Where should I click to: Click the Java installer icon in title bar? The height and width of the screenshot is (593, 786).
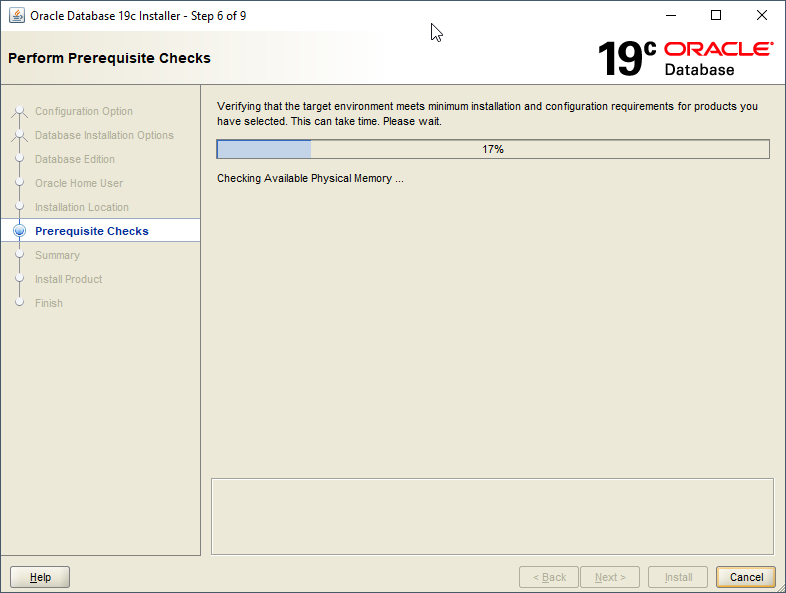17,15
